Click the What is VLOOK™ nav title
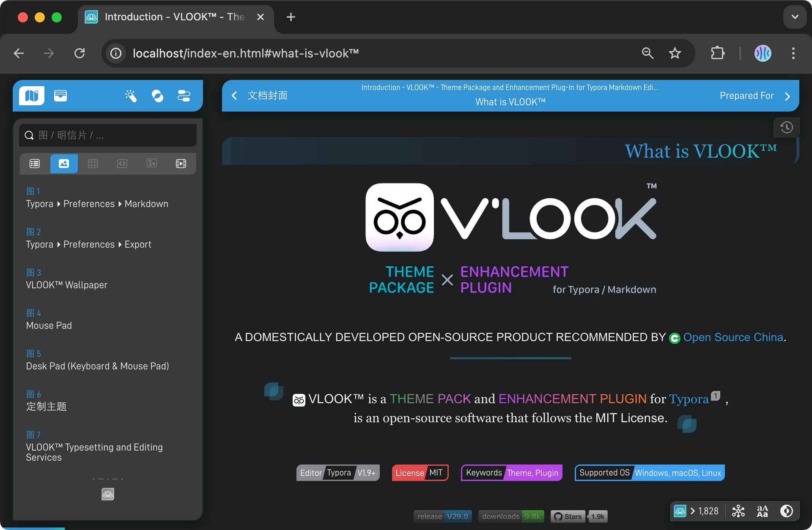 tap(510, 102)
